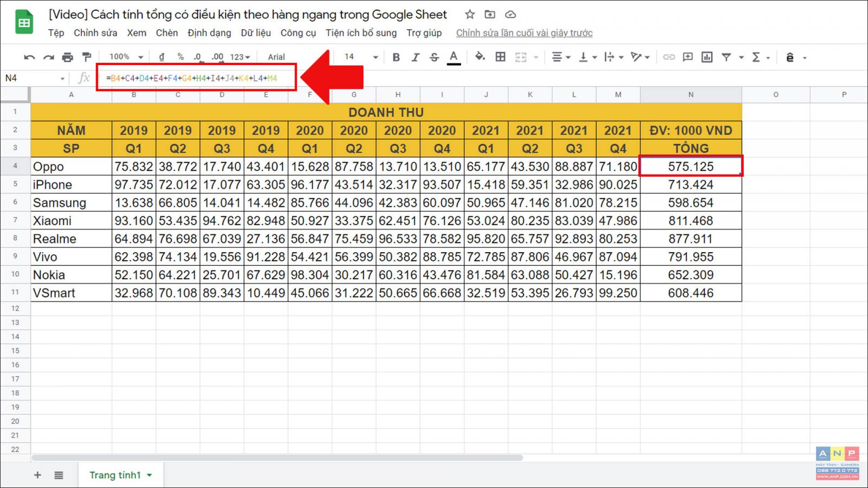Viewport: 868px width, 488px height.
Task: Open the text rotation dropdown
Action: pos(640,57)
